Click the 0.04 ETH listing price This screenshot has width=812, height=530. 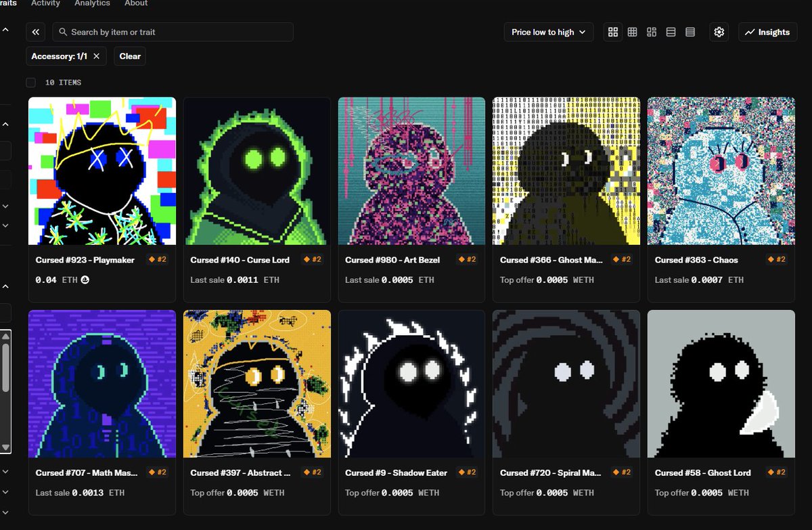pos(57,280)
